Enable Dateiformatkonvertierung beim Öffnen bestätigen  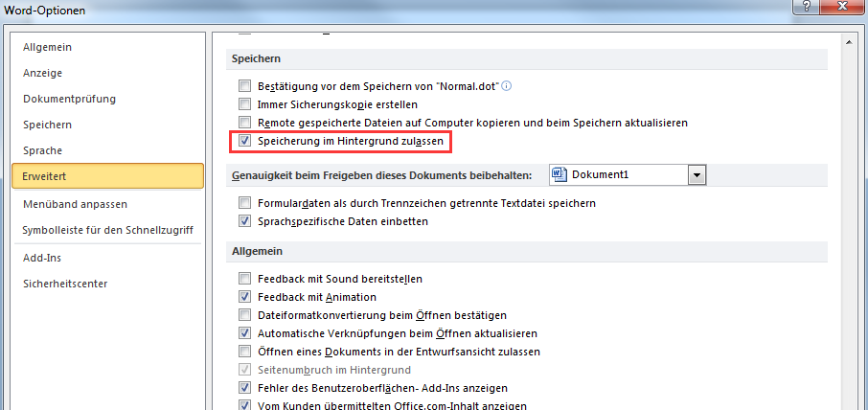click(x=244, y=315)
